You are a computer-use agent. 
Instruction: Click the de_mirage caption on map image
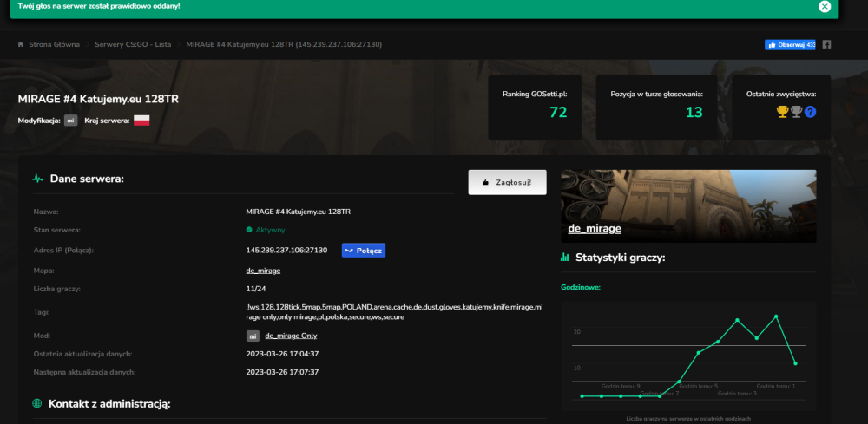(x=595, y=228)
